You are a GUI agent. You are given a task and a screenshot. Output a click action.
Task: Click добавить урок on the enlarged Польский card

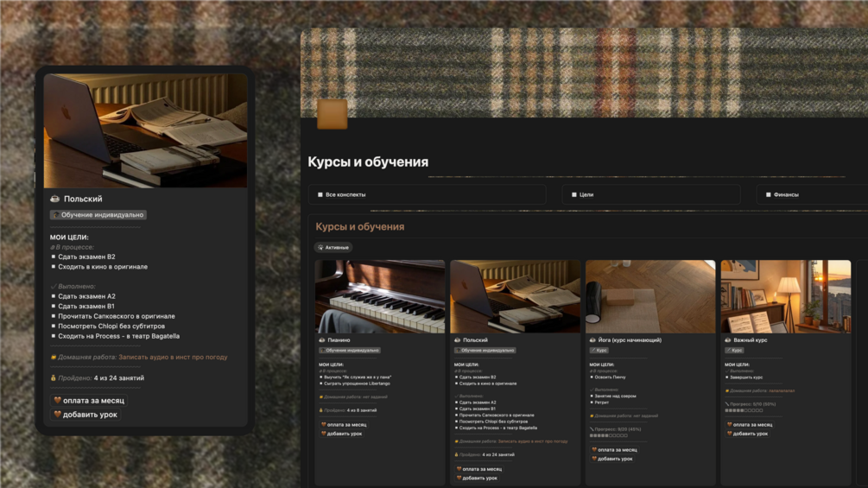pos(86,415)
